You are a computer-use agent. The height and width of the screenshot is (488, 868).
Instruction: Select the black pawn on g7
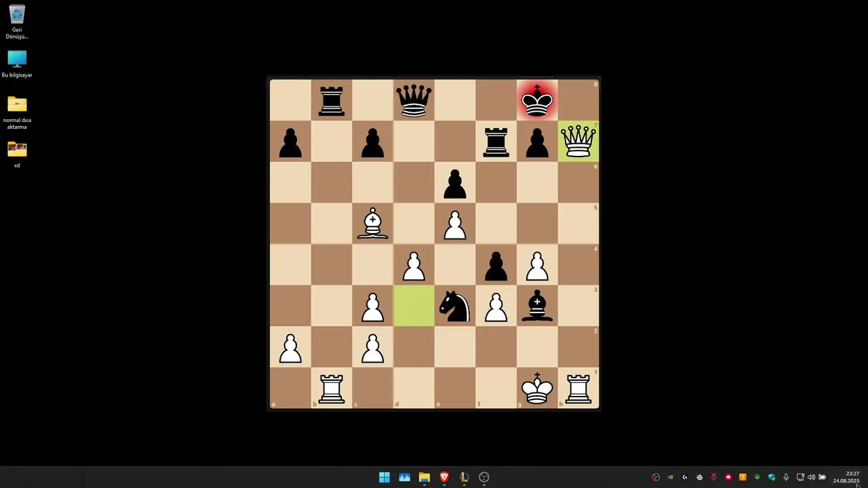pyautogui.click(x=537, y=142)
